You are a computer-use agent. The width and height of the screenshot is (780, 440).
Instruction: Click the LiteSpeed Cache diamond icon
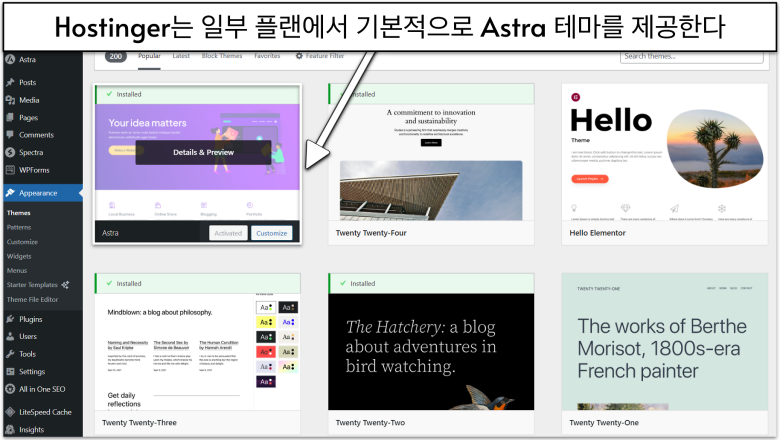point(9,412)
